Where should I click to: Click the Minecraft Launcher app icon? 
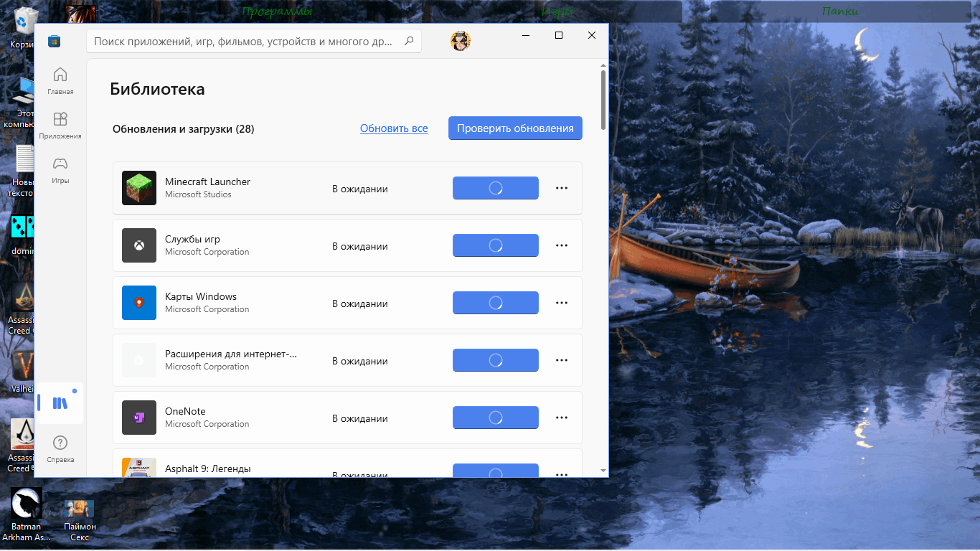coord(139,188)
